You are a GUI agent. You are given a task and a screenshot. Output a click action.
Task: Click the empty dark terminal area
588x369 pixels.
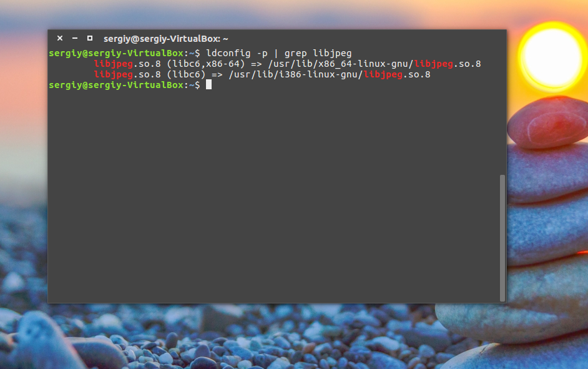pyautogui.click(x=274, y=195)
